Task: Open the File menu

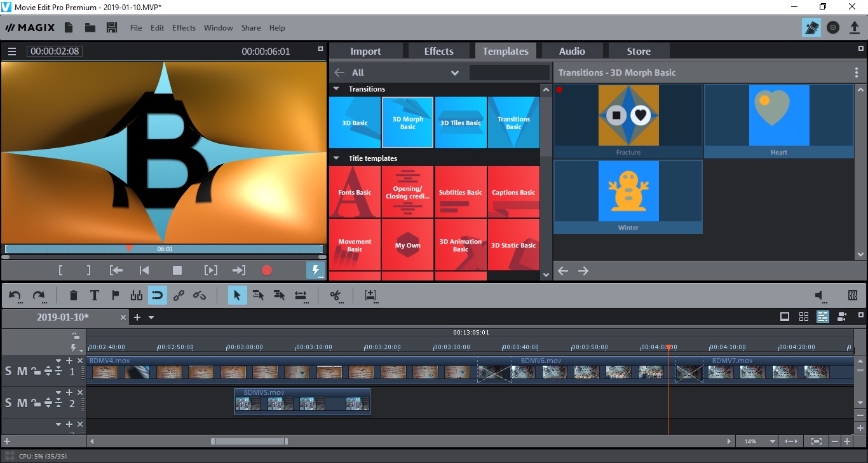Action: pos(136,28)
